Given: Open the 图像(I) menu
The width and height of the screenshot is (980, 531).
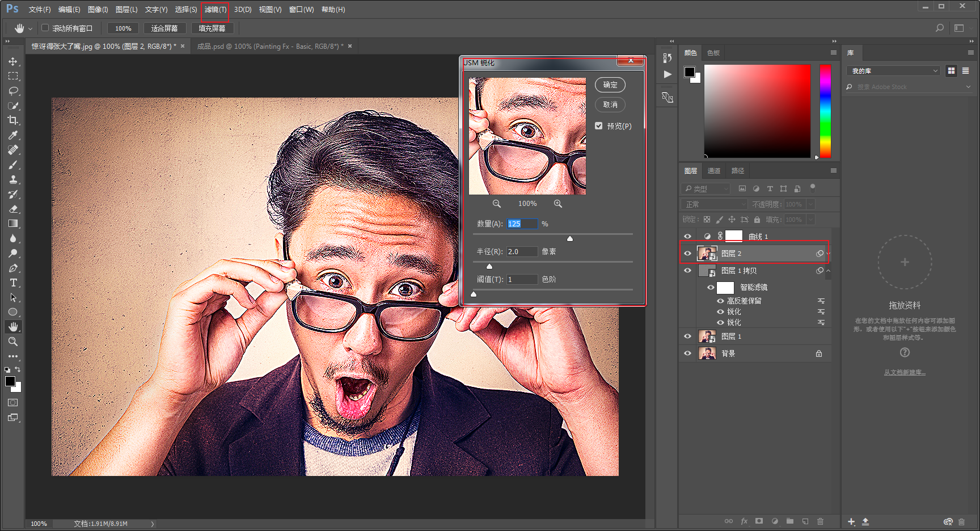Looking at the screenshot, I should click(98, 10).
